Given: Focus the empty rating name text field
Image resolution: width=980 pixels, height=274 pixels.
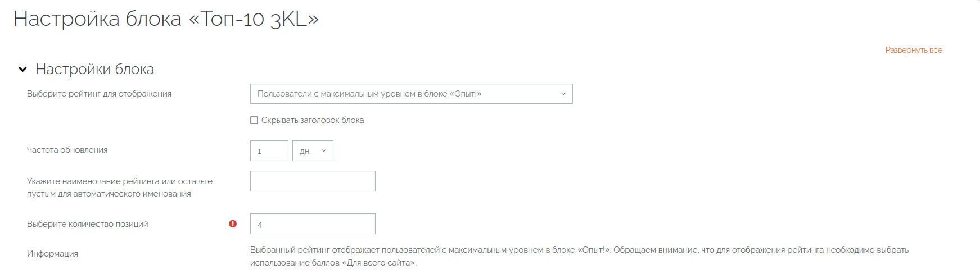Looking at the screenshot, I should [x=313, y=181].
